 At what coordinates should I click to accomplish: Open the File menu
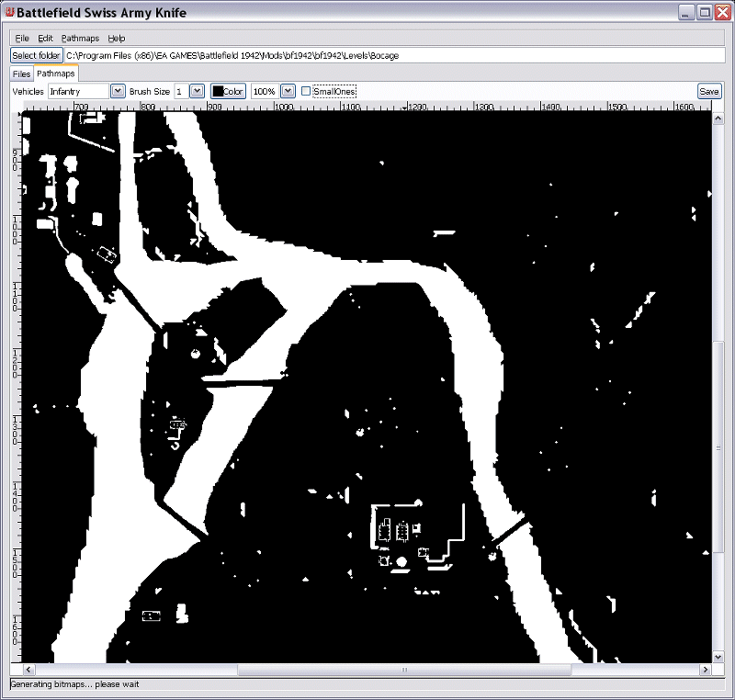(x=22, y=39)
